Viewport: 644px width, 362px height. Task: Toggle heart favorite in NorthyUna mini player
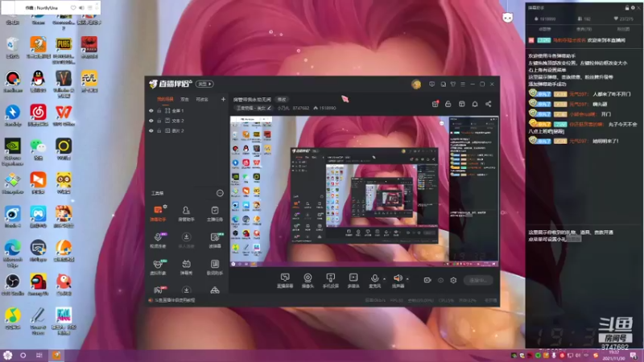pyautogui.click(x=73, y=7)
